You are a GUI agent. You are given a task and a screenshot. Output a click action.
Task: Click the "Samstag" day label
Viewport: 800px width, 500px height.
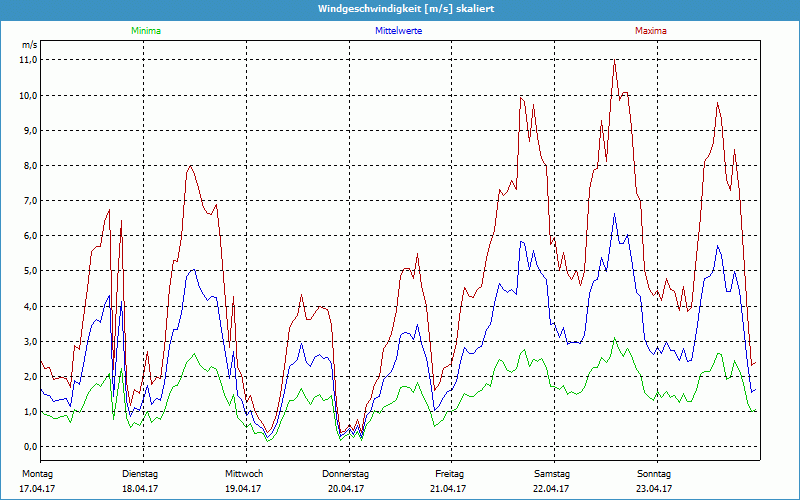pyautogui.click(x=552, y=474)
